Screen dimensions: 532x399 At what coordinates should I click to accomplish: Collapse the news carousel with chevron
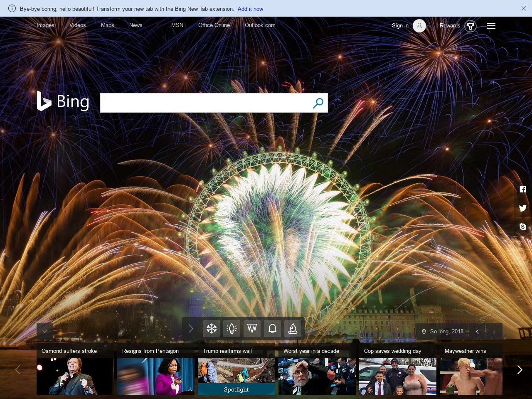[45, 331]
